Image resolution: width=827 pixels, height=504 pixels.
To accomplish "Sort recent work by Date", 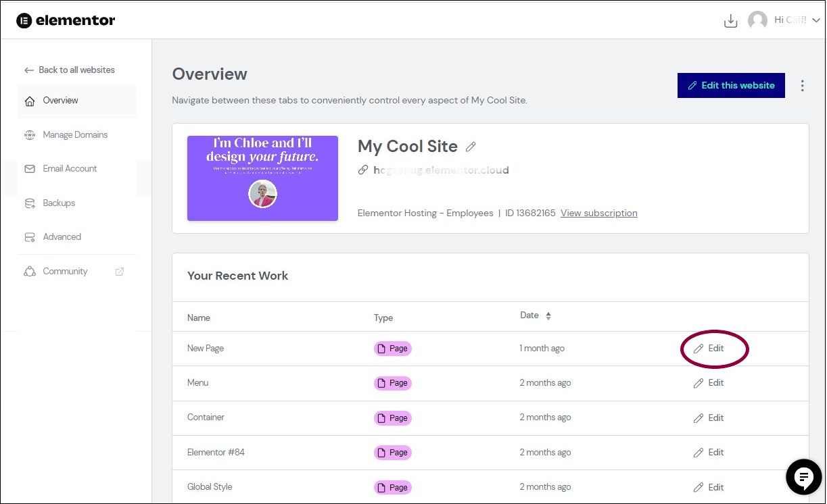I will pos(536,316).
